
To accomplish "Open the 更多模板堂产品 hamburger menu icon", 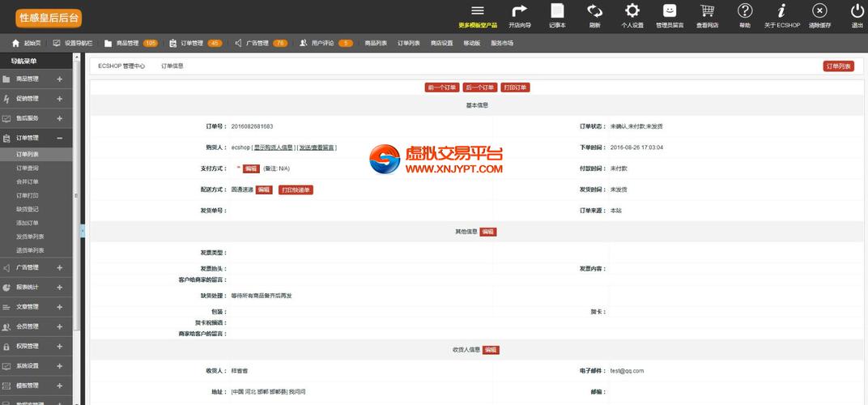I will (478, 11).
